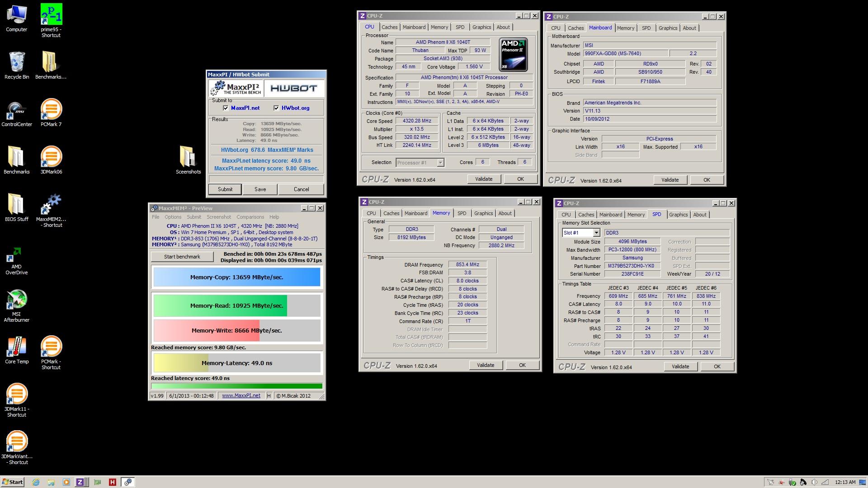
Task: Open the Recycle Bin
Action: tap(17, 66)
